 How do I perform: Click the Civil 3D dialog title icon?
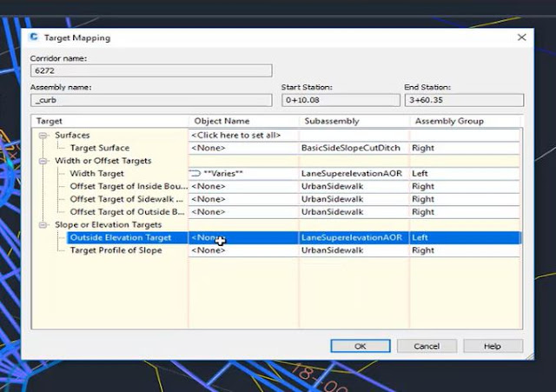coord(34,37)
